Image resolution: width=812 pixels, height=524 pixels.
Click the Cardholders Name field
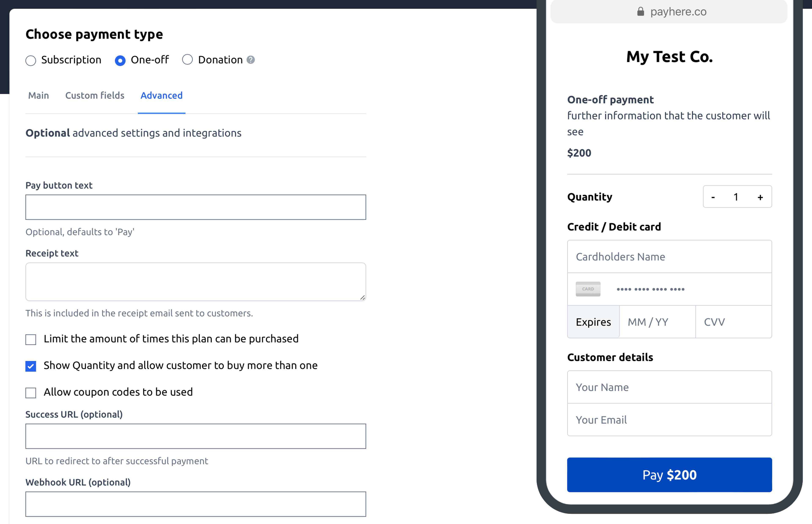pos(669,257)
